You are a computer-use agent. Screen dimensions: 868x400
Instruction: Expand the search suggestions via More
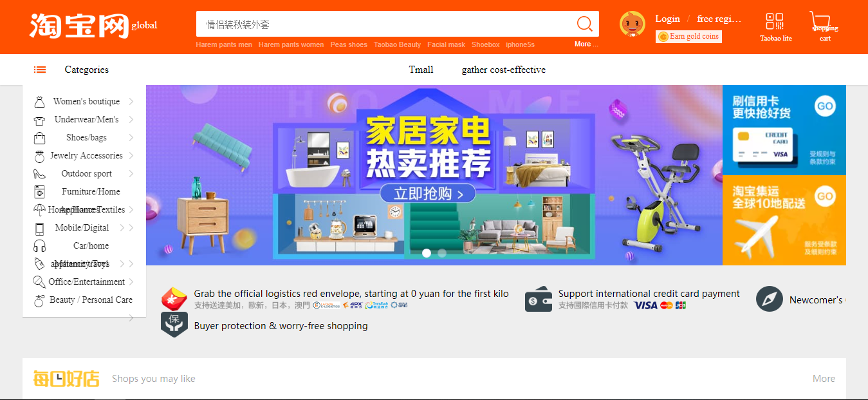tap(586, 44)
